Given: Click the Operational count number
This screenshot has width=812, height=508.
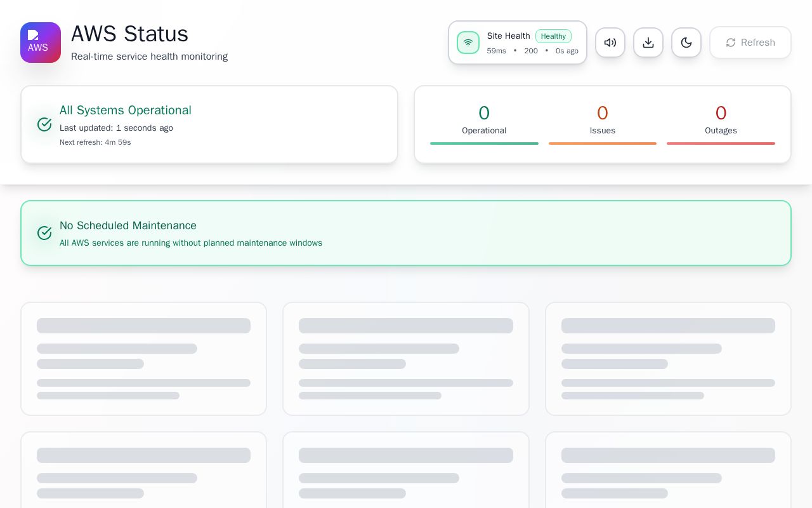Looking at the screenshot, I should (x=484, y=113).
